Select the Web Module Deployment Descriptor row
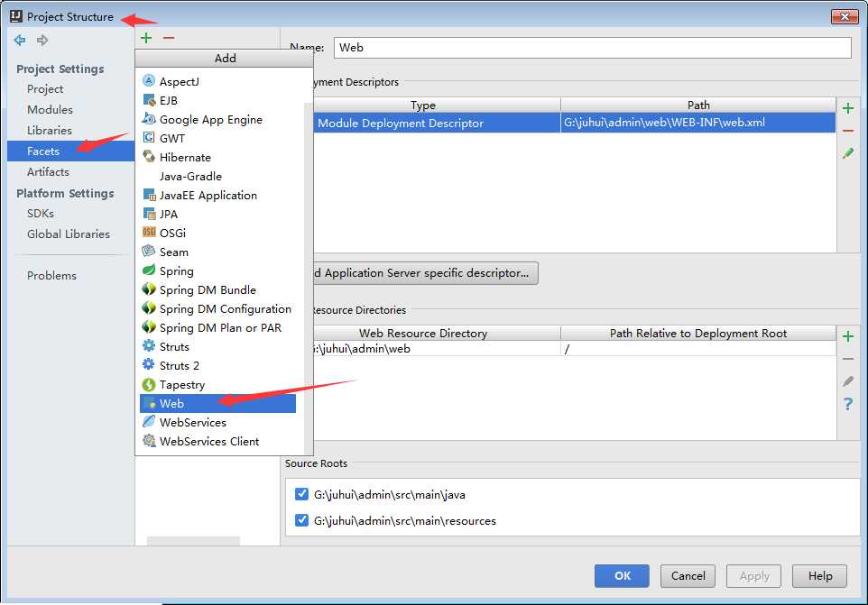This screenshot has height=605, width=868. tap(574, 123)
